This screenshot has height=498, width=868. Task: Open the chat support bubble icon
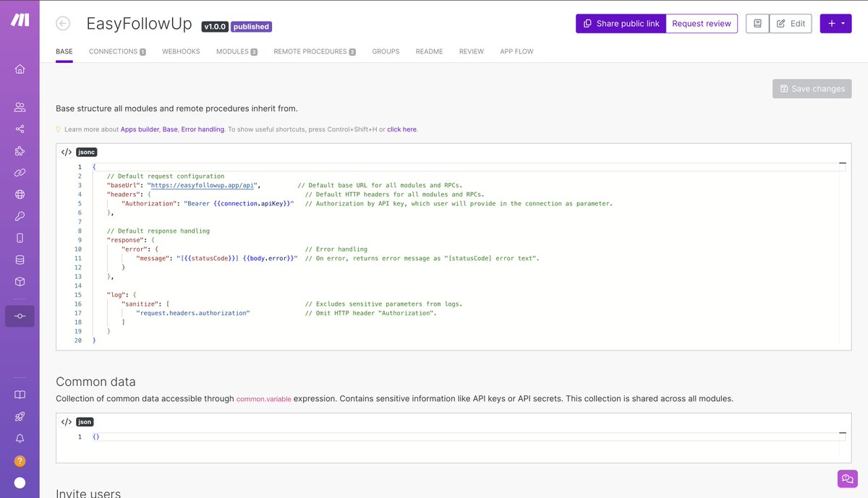[x=847, y=478]
